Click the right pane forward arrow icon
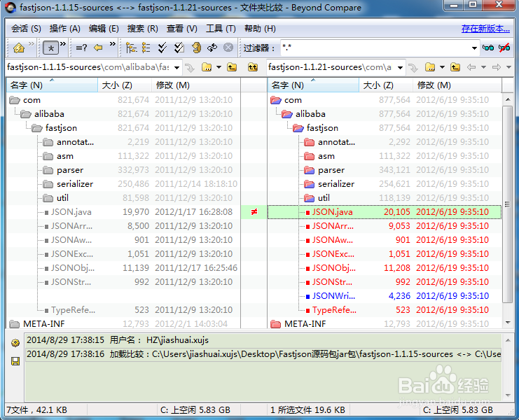The image size is (519, 420). point(497,67)
